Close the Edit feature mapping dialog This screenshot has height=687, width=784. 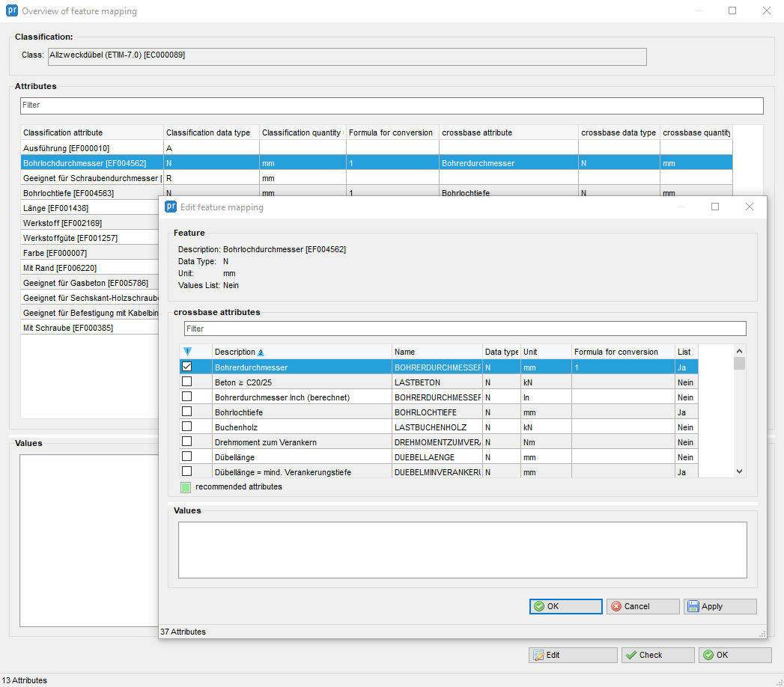(x=749, y=207)
